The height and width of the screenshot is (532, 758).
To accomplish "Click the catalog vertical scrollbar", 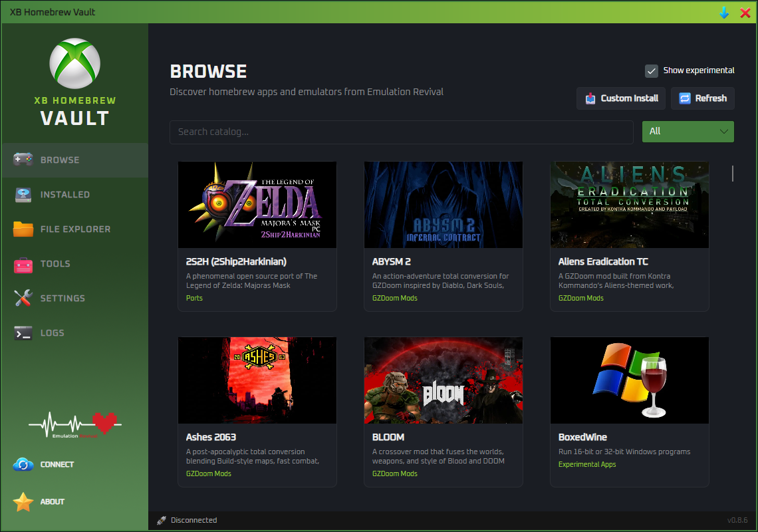I will click(733, 174).
